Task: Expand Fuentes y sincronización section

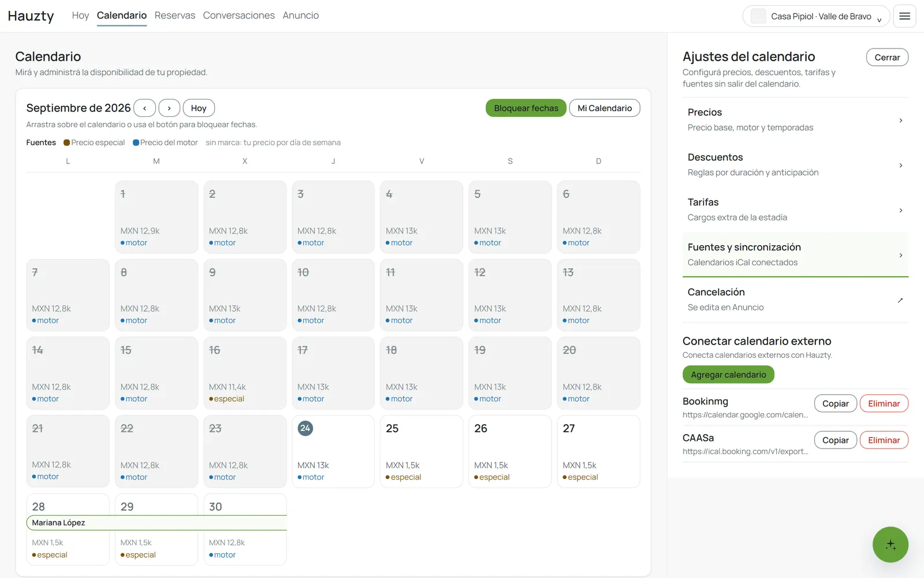Action: (x=795, y=254)
